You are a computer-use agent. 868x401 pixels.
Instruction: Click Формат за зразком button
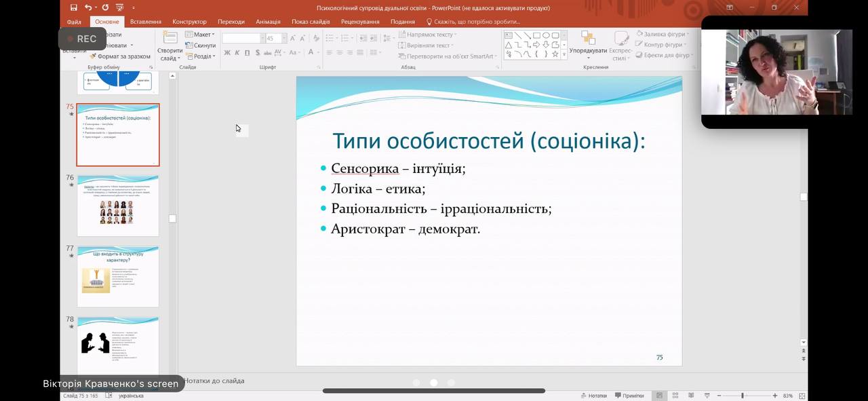(121, 56)
